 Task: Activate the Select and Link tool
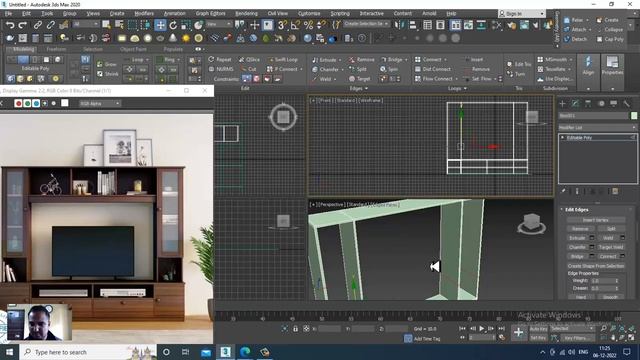pos(38,25)
